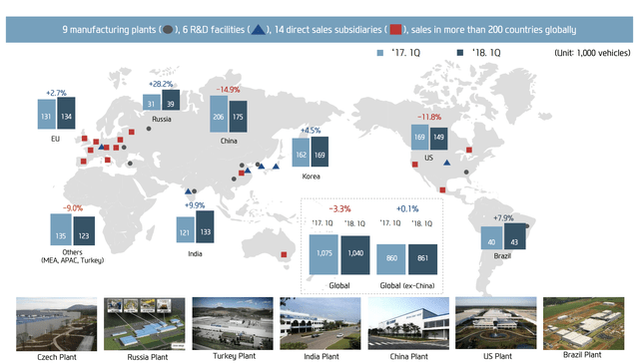This screenshot has height=364, width=639.
Task: Click the R&D triangle next to India plant dot
Action: click(x=188, y=190)
